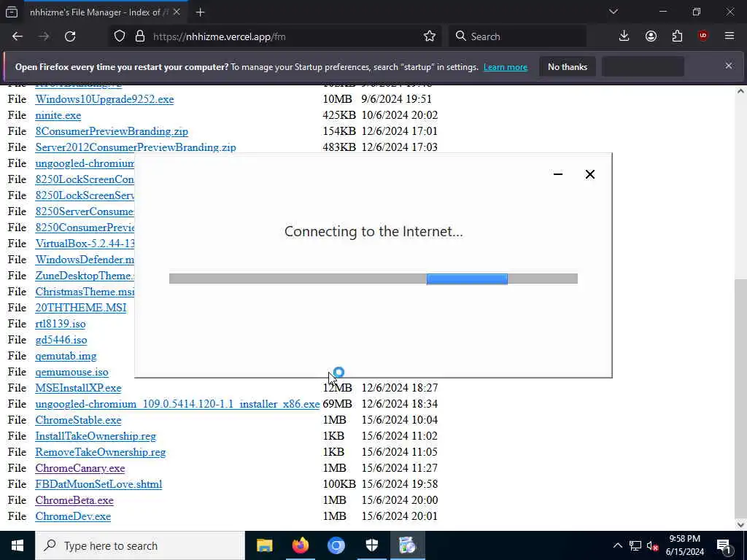
Task: Open the 20THTHEME.MSI link
Action: pyautogui.click(x=80, y=308)
